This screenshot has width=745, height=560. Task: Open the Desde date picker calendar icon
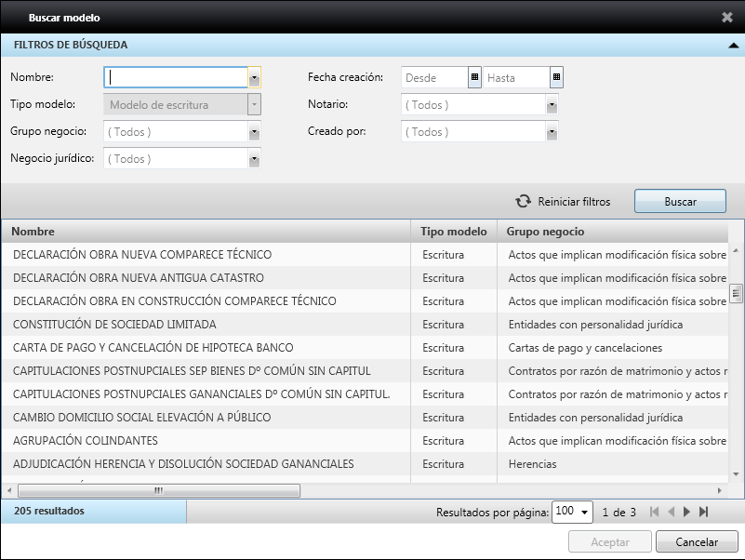click(x=473, y=77)
